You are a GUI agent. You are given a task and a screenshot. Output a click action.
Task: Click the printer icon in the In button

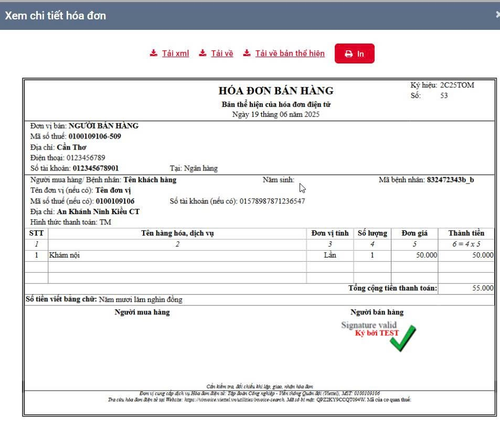coord(349,54)
